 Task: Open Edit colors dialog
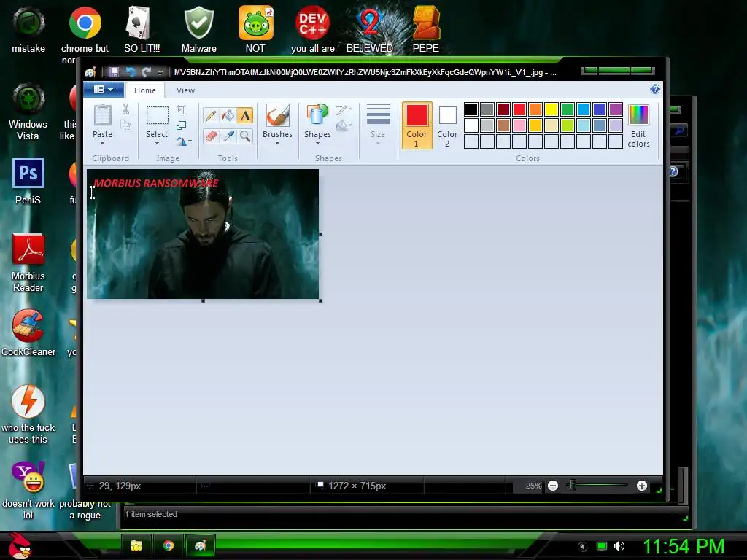[638, 125]
